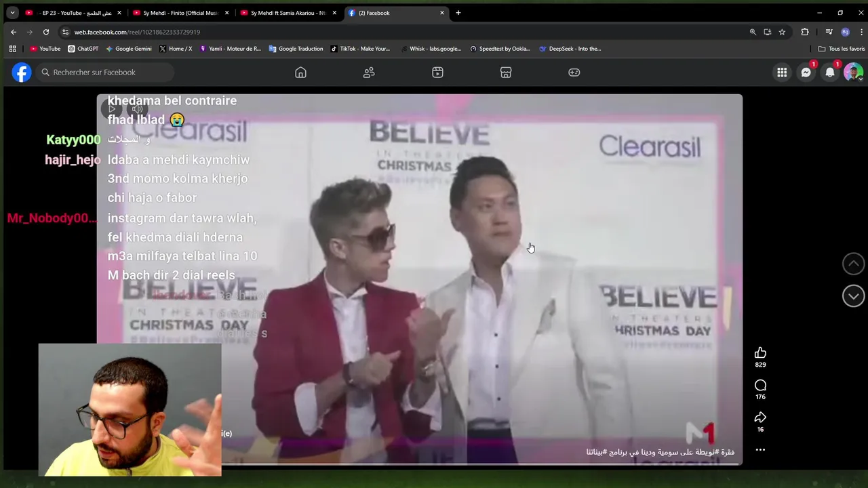The image size is (868, 488).
Task: Open the Google Gemini bookmark
Action: (x=129, y=49)
